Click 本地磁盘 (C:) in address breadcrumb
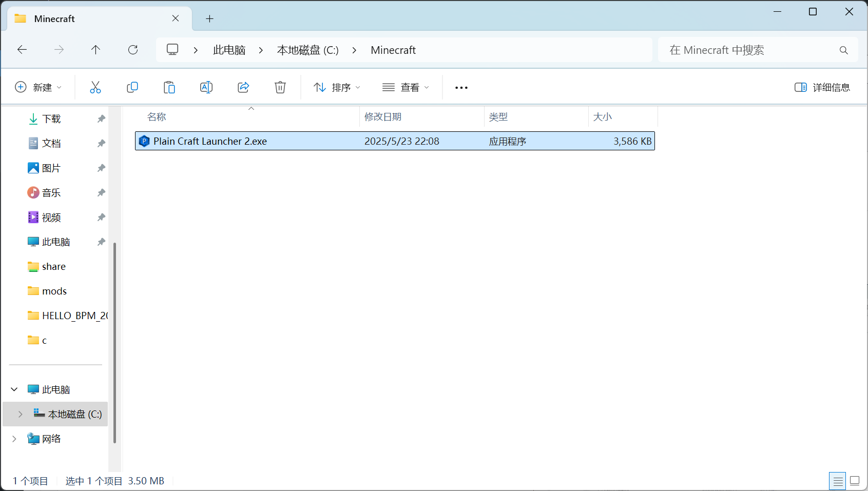Screen dimensions: 868x491 (308, 50)
